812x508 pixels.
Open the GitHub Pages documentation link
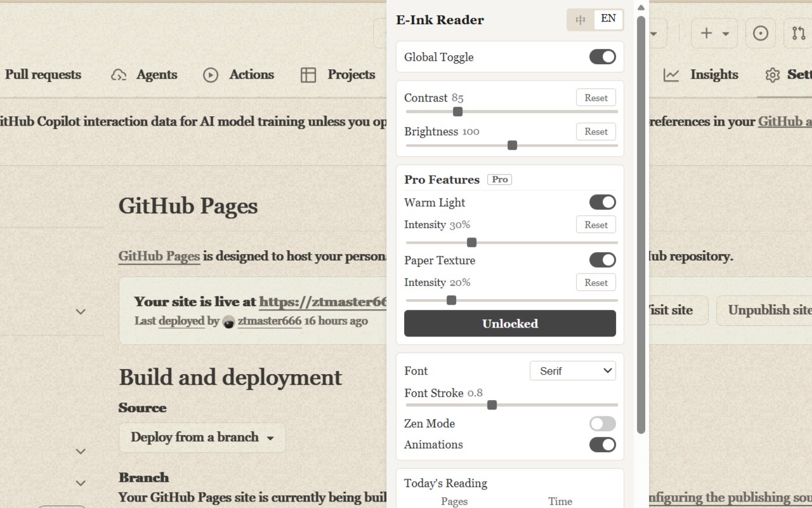159,257
